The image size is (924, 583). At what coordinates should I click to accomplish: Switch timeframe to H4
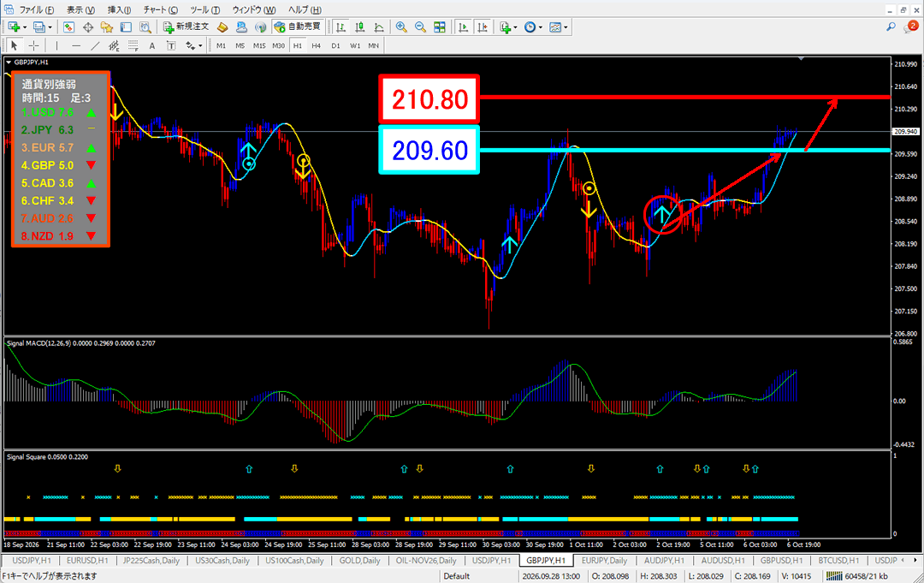pos(317,45)
